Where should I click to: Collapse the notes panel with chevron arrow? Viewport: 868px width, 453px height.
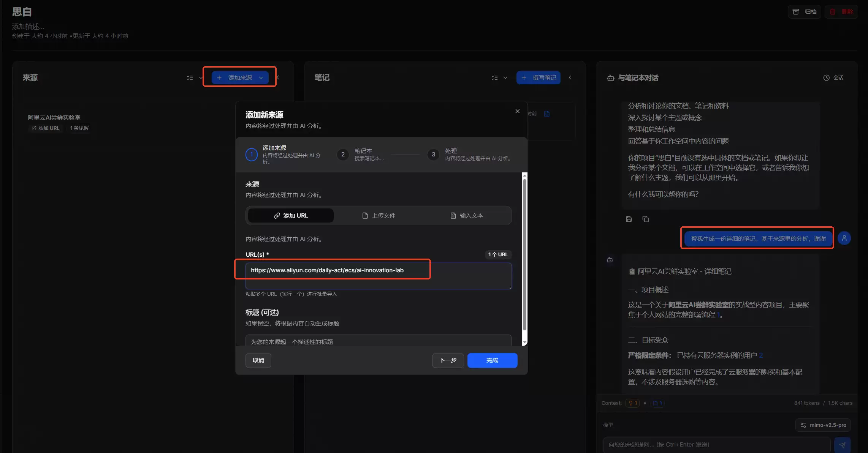click(x=570, y=77)
